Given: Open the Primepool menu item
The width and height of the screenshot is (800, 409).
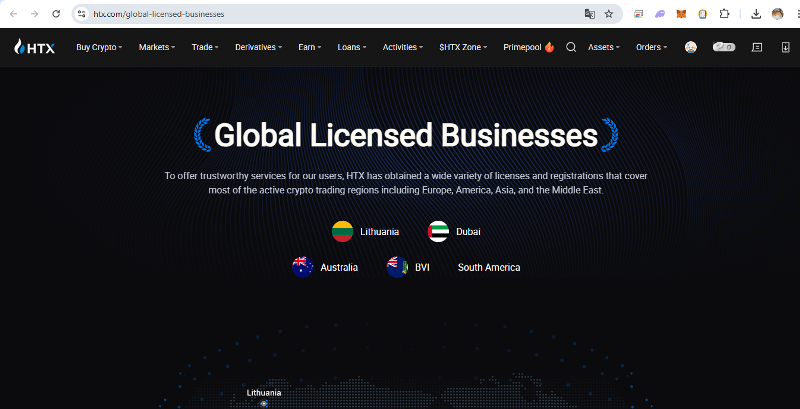Looking at the screenshot, I should [529, 47].
